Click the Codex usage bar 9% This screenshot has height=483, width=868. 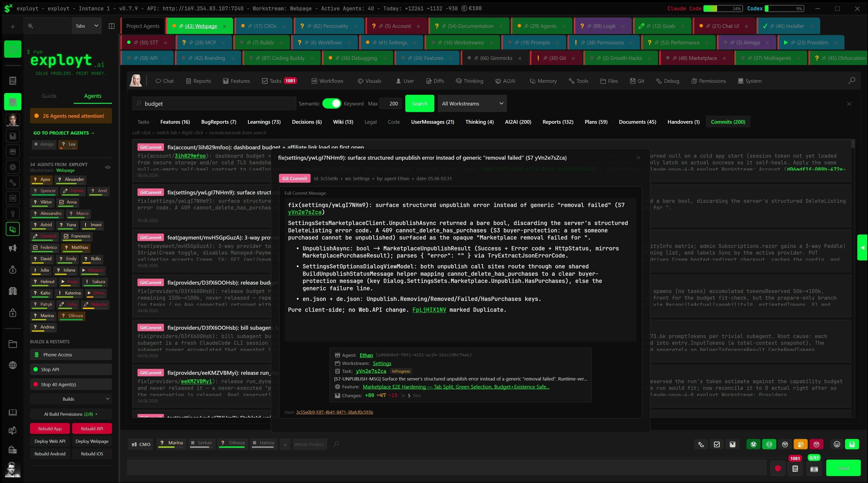tap(784, 8)
